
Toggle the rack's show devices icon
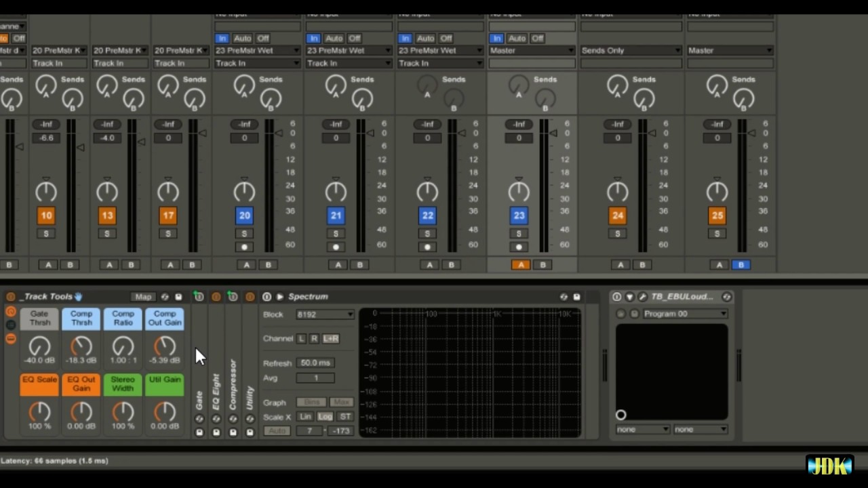click(11, 339)
